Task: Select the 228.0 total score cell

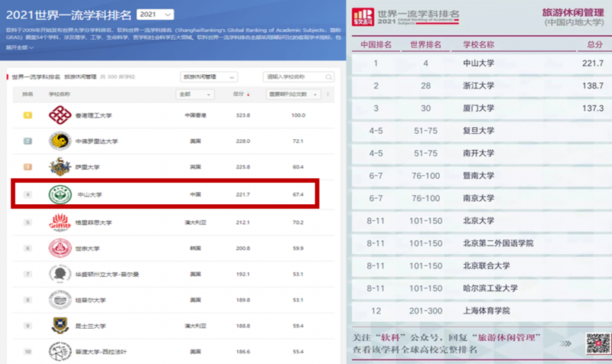Action: 243,141
